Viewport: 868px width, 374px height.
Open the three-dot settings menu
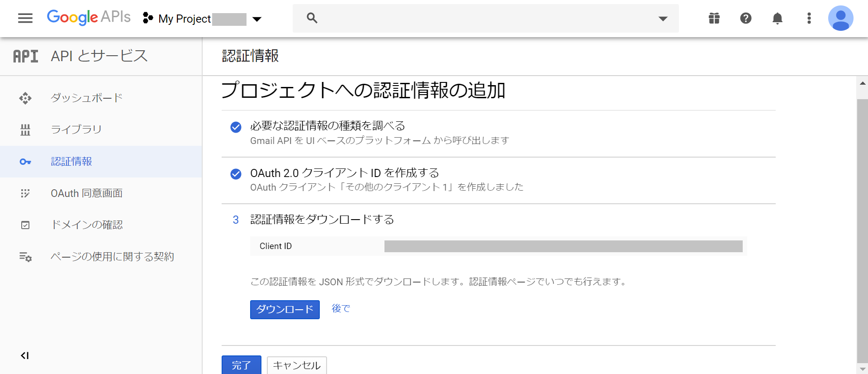click(809, 18)
